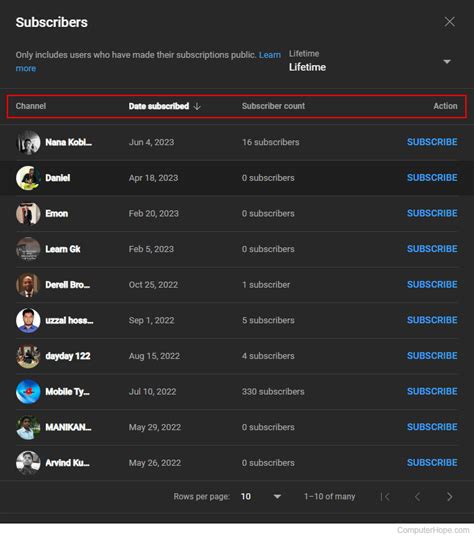Click the 330 subscribers count
This screenshot has width=474, height=537.
pyautogui.click(x=273, y=391)
